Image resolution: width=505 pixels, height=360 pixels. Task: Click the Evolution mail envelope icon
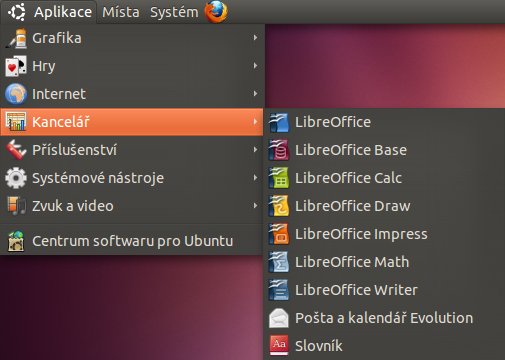point(279,318)
